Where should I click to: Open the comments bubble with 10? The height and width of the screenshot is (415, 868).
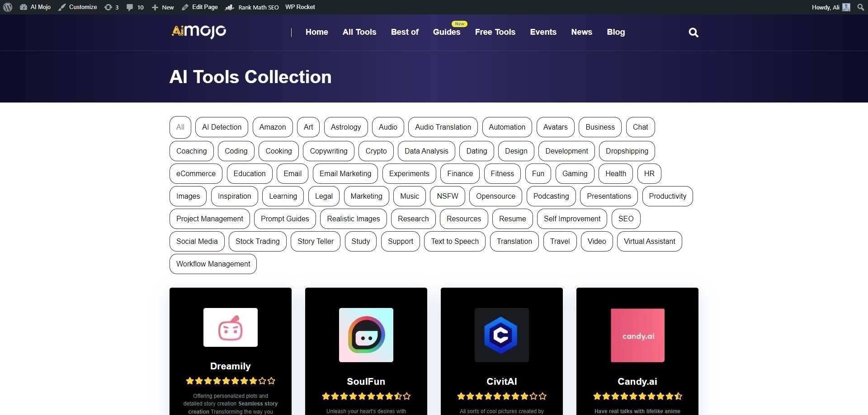[135, 7]
